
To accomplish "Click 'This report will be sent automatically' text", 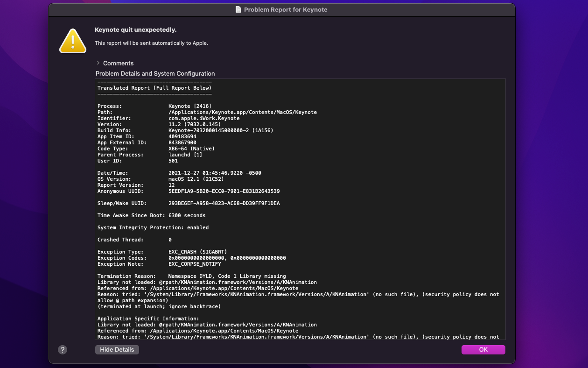I will coord(151,43).
